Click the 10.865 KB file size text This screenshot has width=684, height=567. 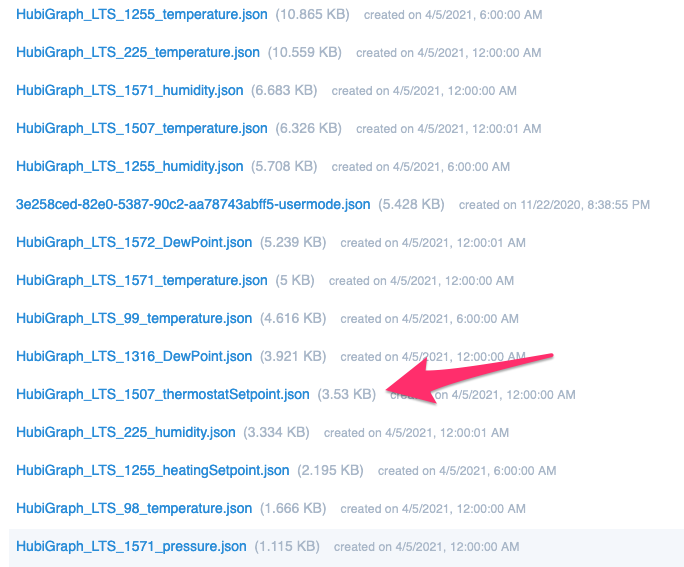[x=312, y=15]
